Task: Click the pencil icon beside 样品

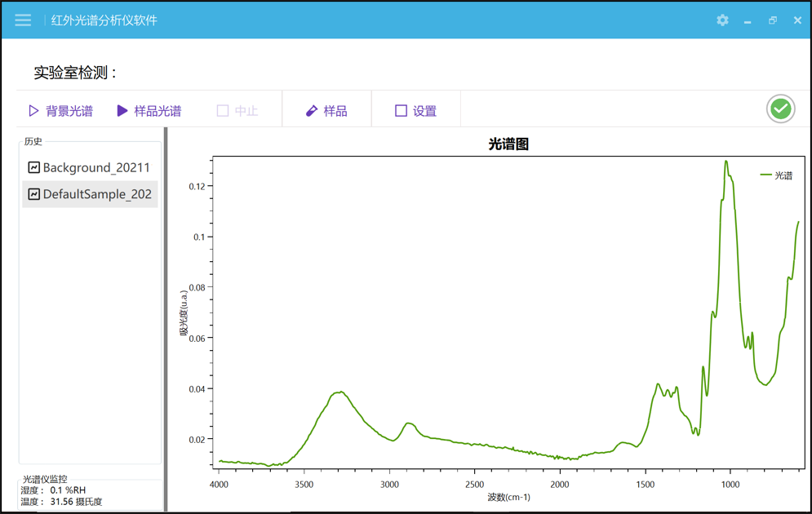Action: pos(311,111)
